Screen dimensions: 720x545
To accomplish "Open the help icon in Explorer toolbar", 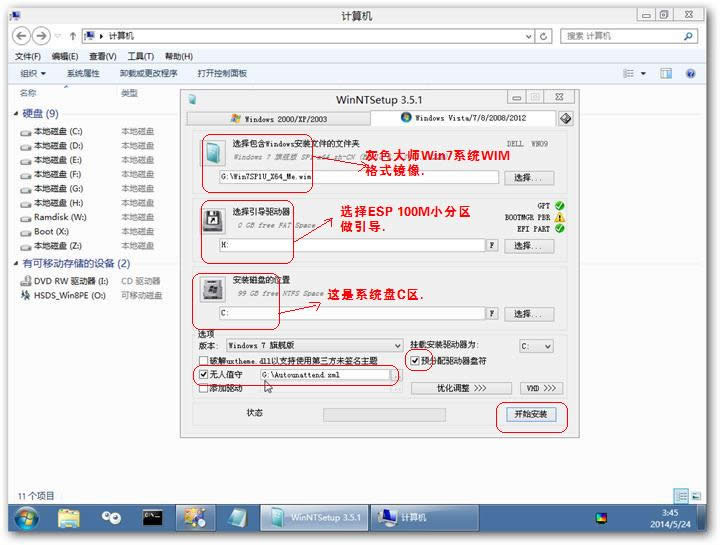I will coord(690,73).
